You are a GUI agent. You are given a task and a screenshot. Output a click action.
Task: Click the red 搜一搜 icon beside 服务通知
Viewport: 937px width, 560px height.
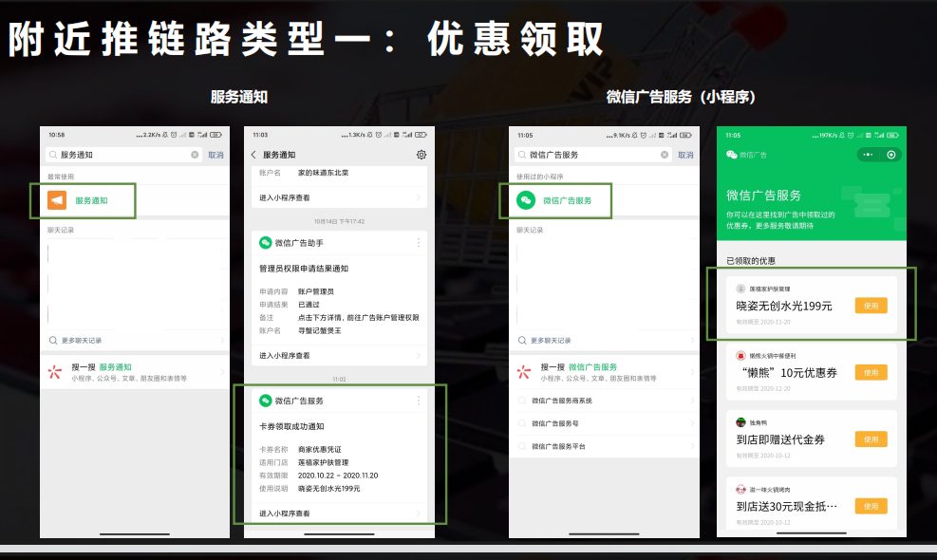55,372
